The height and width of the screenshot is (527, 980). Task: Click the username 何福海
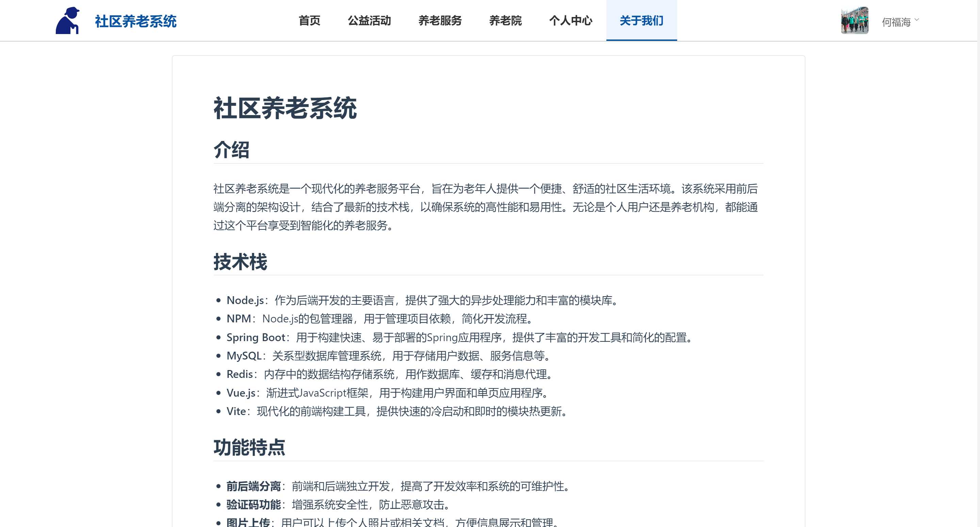[896, 22]
